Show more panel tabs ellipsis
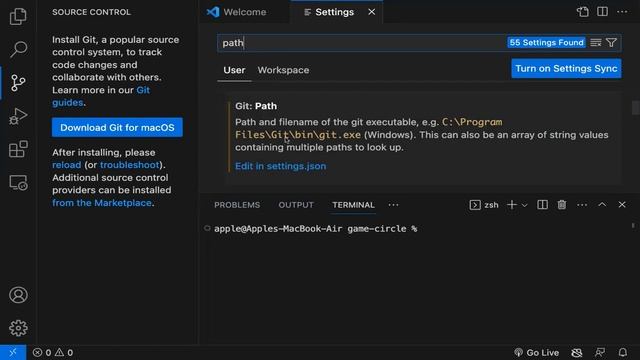640x360 pixels. 393,205
